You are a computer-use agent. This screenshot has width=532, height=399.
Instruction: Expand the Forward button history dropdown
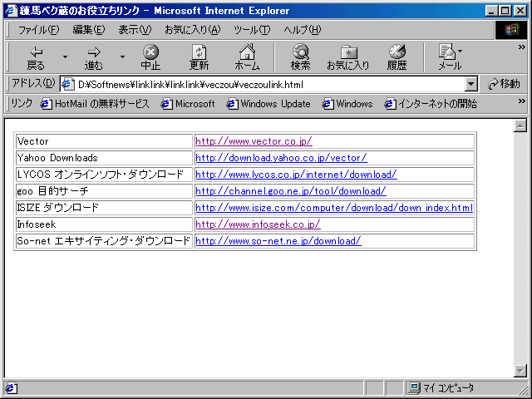point(122,57)
